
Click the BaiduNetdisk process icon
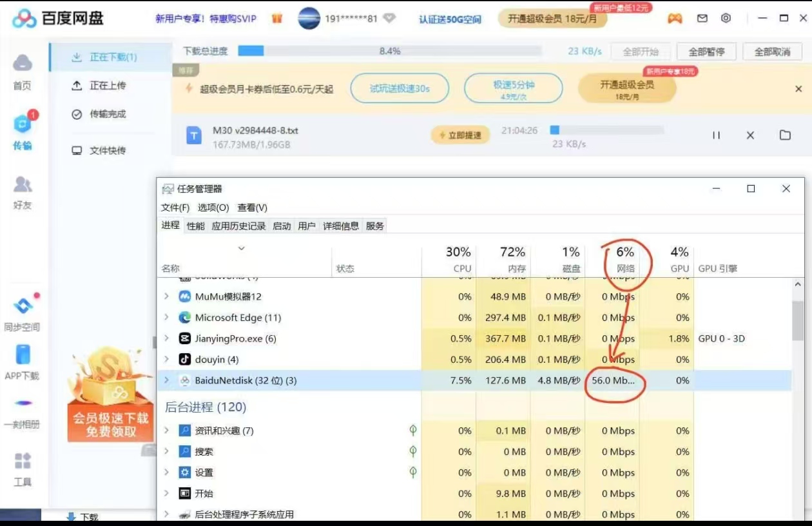click(185, 380)
